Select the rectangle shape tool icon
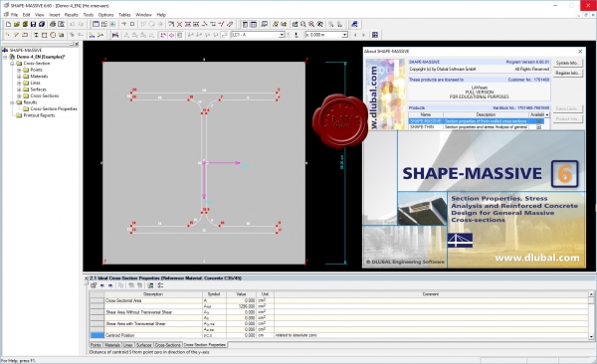 click(44, 35)
